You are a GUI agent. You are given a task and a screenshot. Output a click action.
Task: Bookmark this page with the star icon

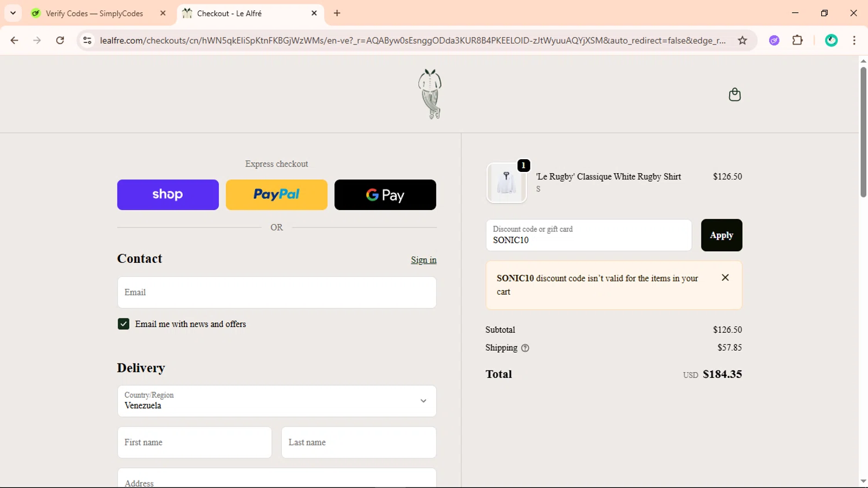(742, 41)
